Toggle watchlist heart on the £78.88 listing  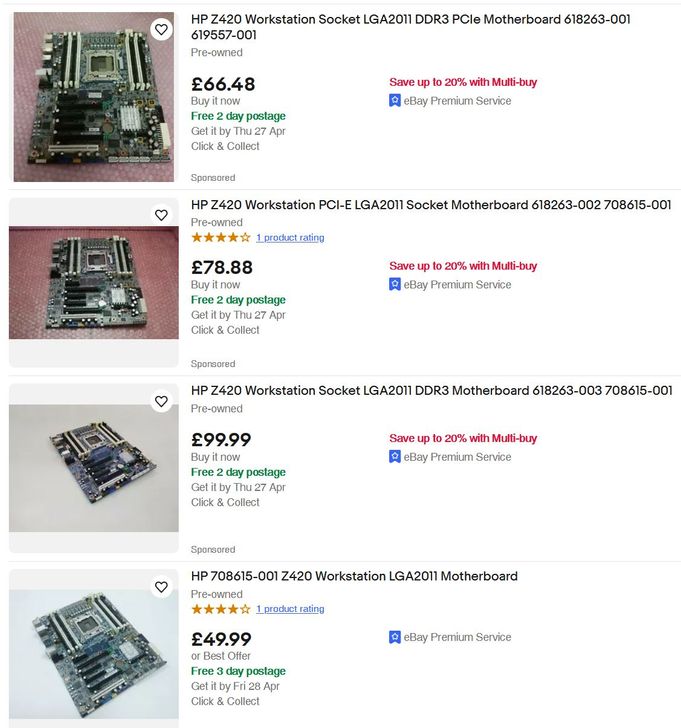[x=161, y=215]
